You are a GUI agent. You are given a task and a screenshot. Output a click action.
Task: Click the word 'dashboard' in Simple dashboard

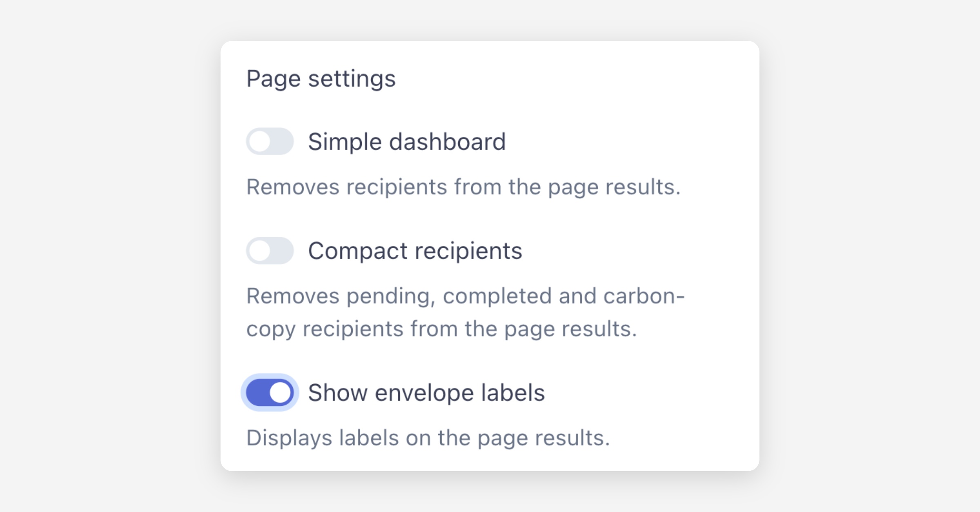point(448,142)
